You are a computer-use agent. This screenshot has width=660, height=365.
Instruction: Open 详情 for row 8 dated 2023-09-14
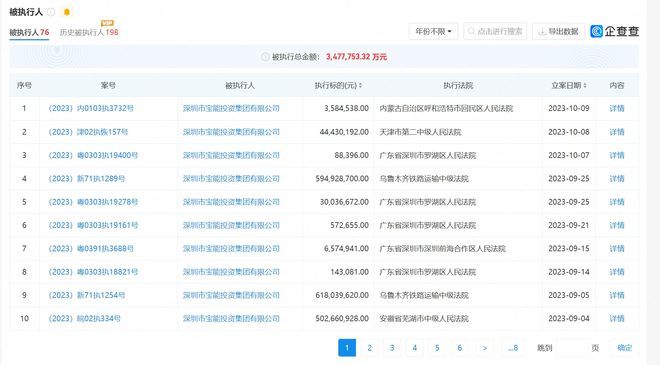(x=617, y=272)
